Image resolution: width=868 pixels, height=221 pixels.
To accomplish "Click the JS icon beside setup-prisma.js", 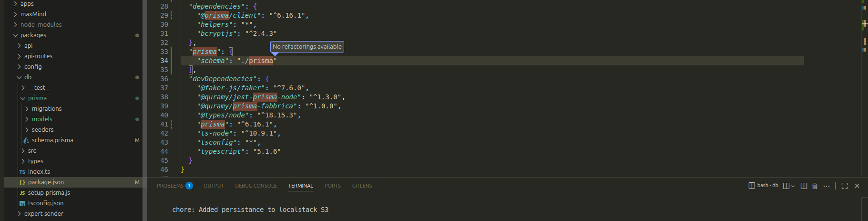I will 22,193.
